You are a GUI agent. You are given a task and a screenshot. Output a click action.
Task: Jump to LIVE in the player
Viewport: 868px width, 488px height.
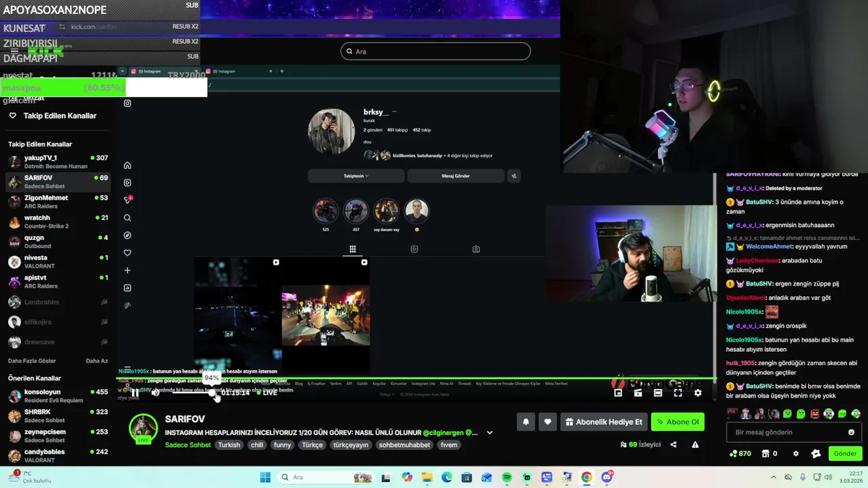(270, 392)
